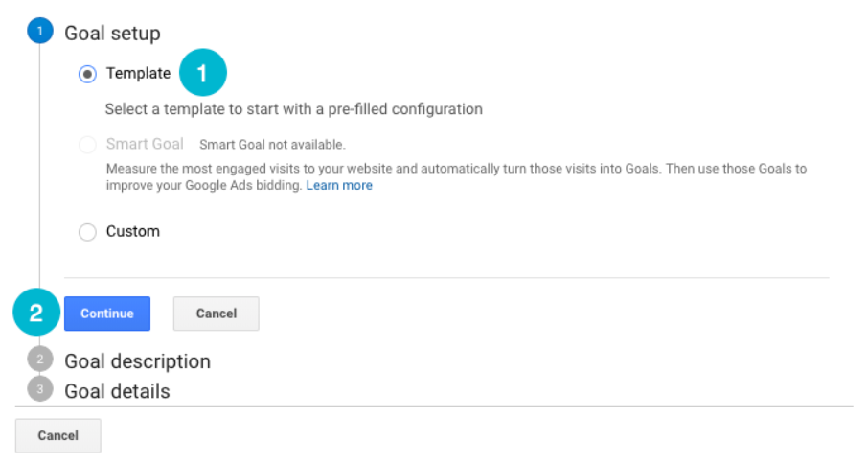Click the Custom option label

pos(133,232)
